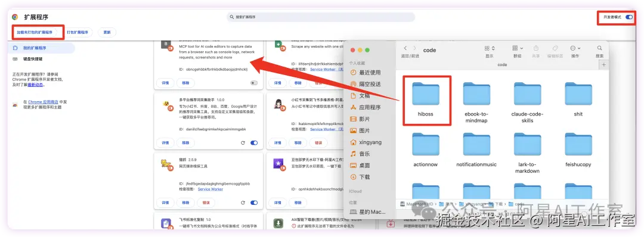Open the claude-code-skills folder

coord(527,94)
